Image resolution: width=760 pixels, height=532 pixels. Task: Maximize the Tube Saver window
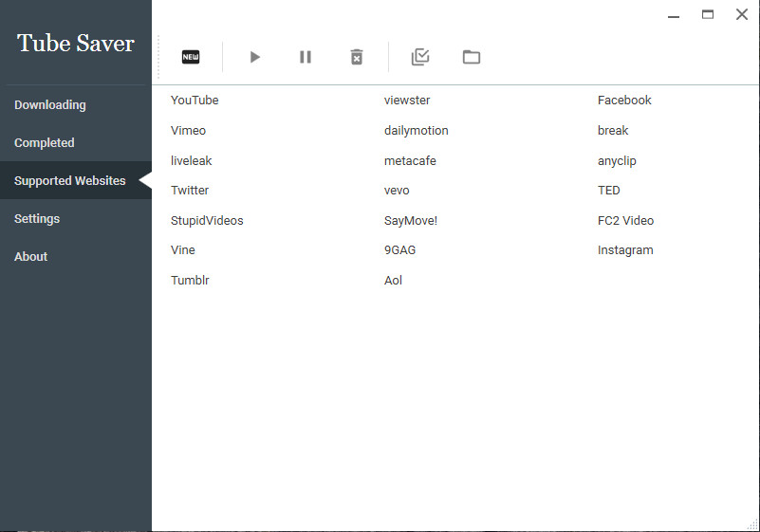tap(708, 14)
